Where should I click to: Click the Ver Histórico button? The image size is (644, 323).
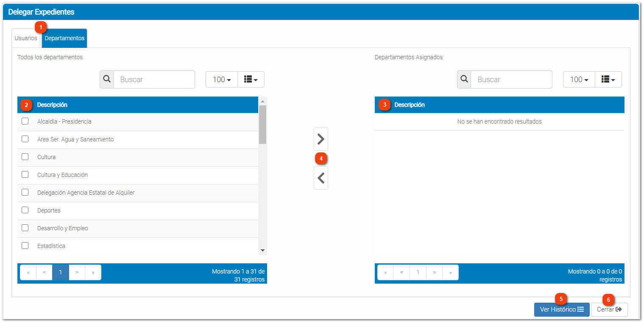coord(562,309)
